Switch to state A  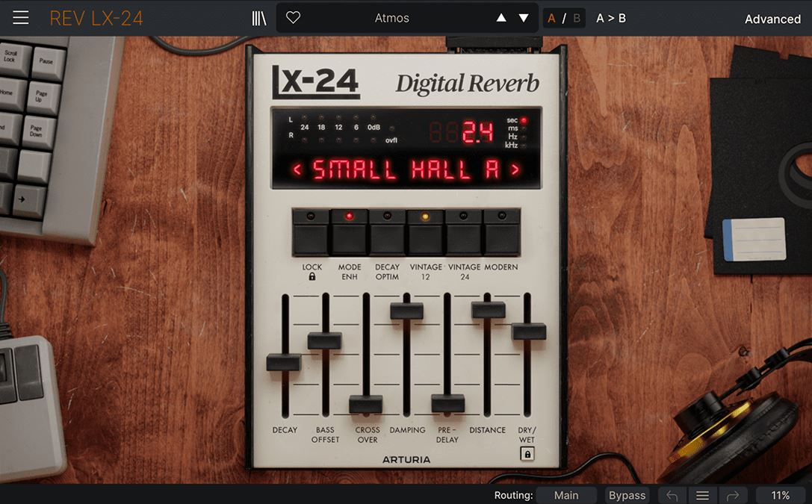pyautogui.click(x=551, y=19)
